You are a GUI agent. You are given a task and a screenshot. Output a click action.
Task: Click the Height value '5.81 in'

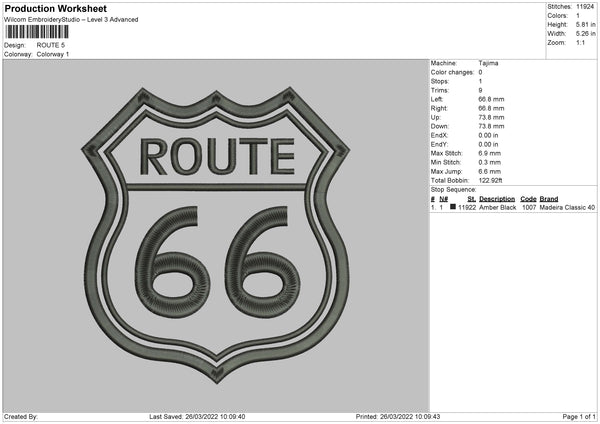tap(585, 24)
